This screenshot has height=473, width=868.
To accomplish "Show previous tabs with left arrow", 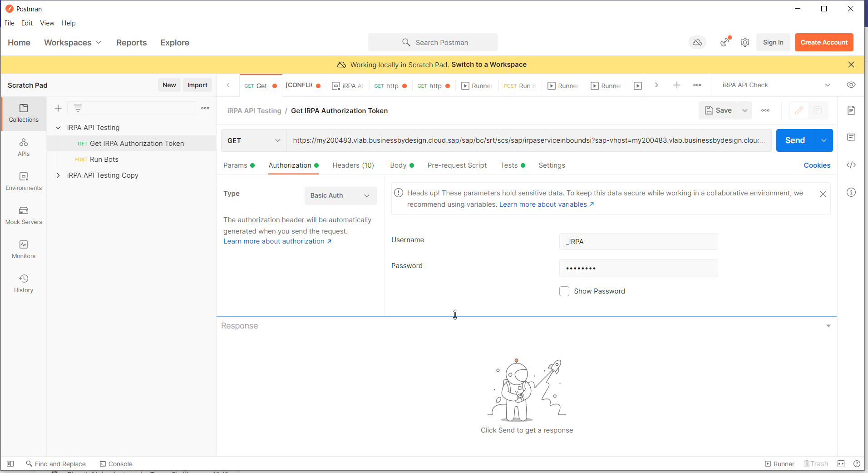I will (228, 85).
